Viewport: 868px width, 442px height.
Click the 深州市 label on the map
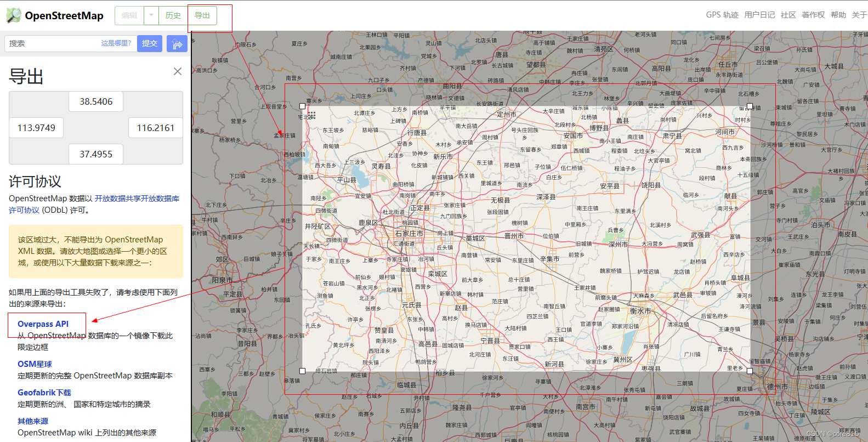[619, 245]
